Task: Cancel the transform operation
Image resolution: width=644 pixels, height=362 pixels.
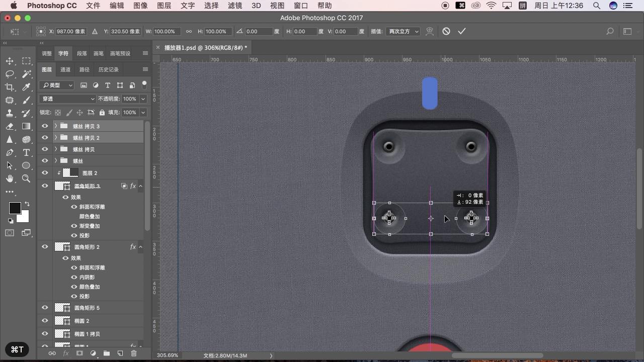Action: click(x=446, y=31)
